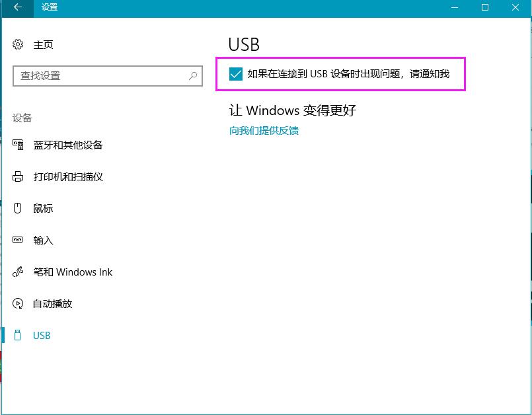
Task: Minimize the Settings window
Action: (455, 8)
